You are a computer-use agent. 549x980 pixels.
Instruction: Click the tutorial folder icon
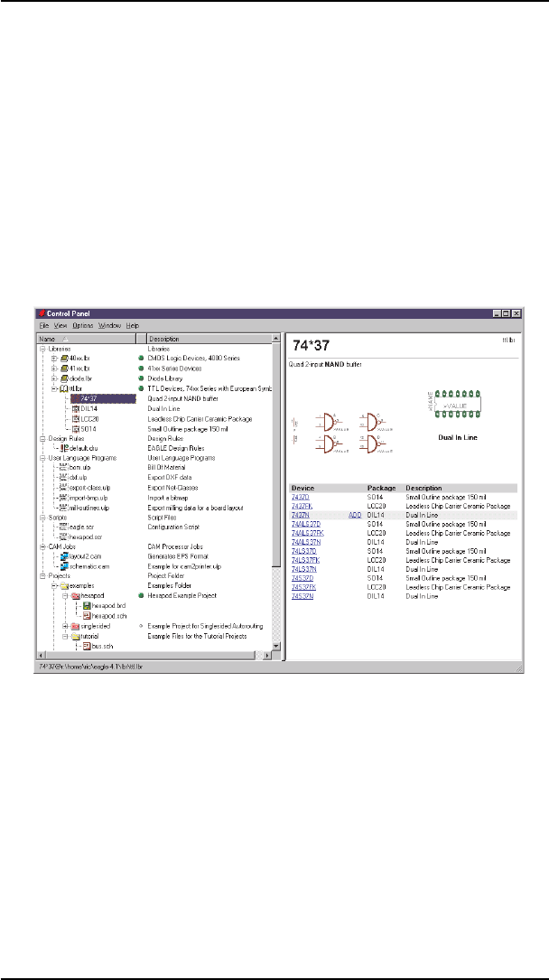coord(76,636)
